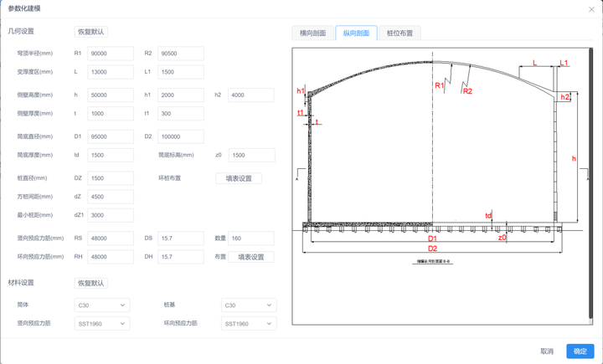The image size is (603, 364).
Task: Expand the 桩基 material dropdown
Action: click(248, 305)
